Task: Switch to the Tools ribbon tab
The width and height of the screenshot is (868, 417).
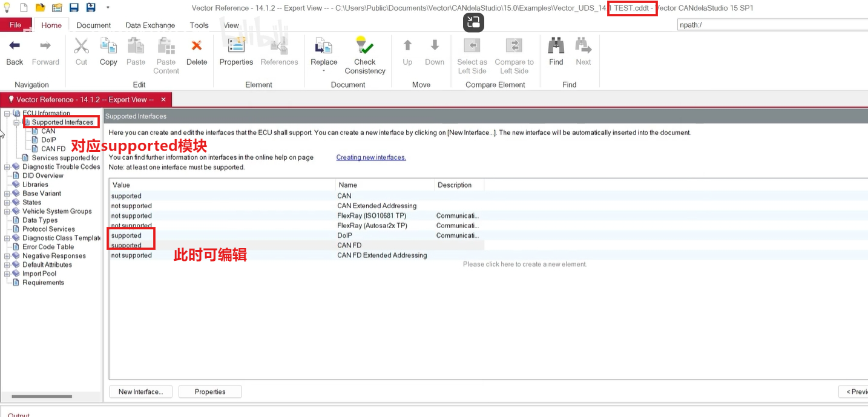Action: 199,25
